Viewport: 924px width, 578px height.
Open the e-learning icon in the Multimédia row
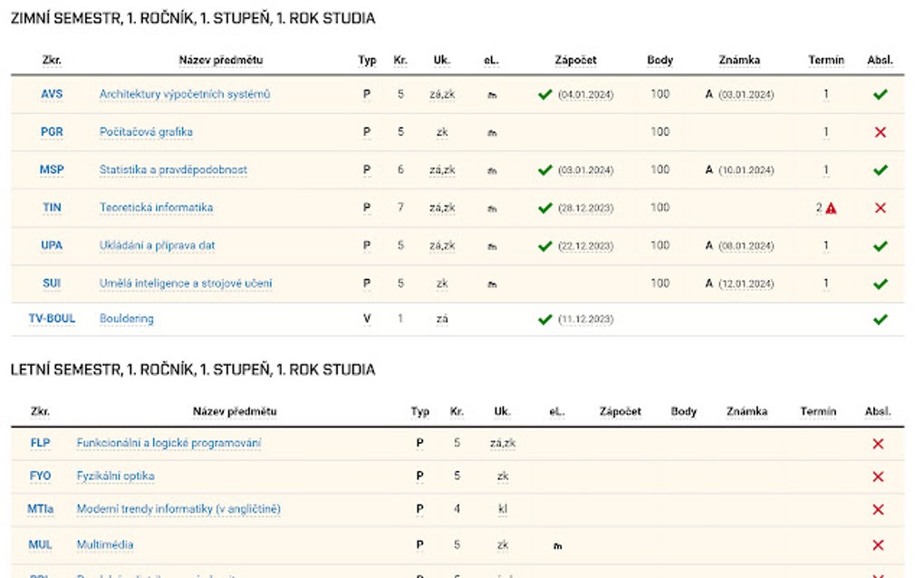(557, 546)
